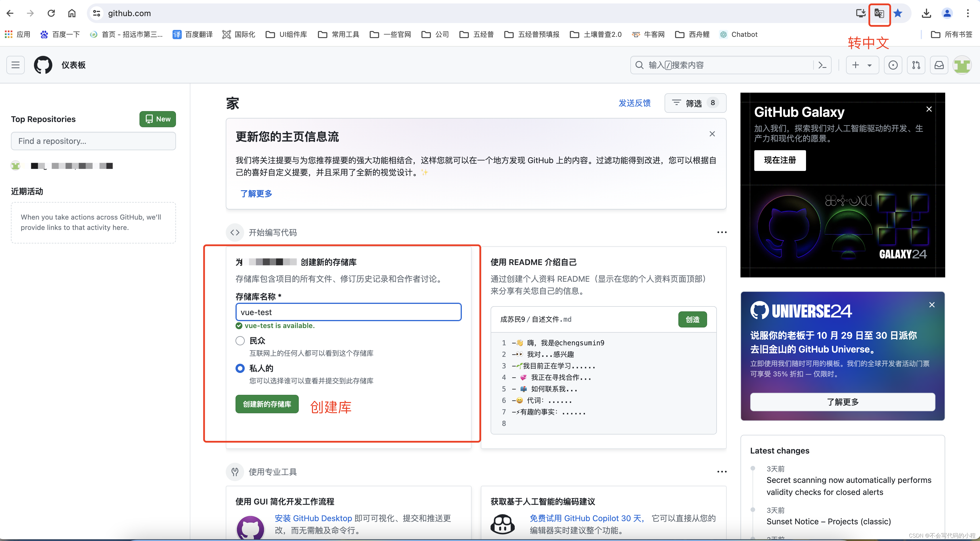Open the create new plus dropdown
This screenshot has height=541, width=980.
[x=862, y=65]
